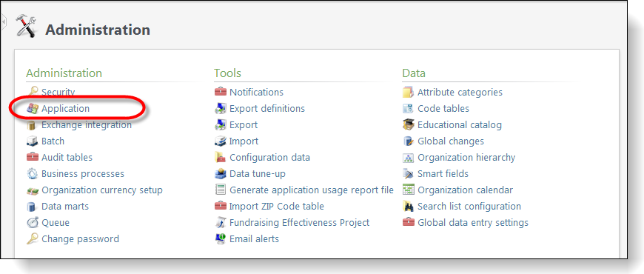644x274 pixels.
Task: Open the Import ZIP Code table link
Action: point(276,206)
